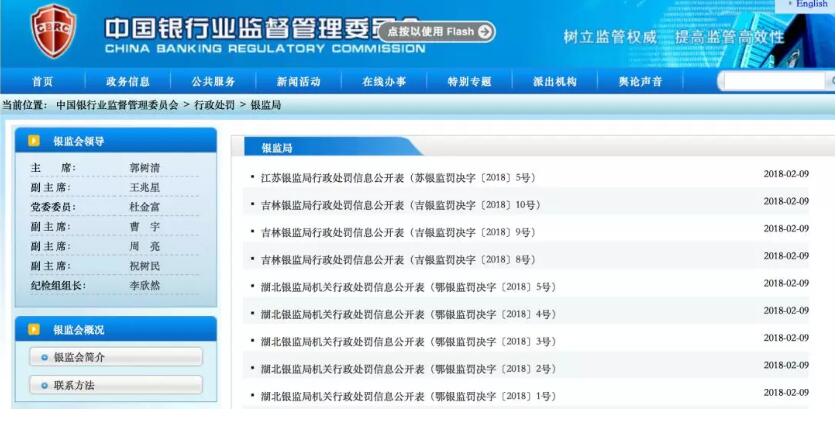
Task: Click yellow icon beside 银监会领导 header
Action: [34, 141]
